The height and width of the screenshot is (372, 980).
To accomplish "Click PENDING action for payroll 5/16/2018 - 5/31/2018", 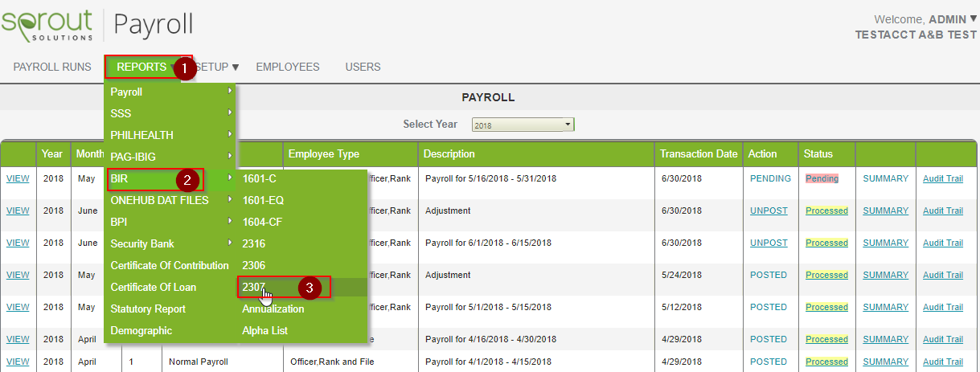I will 770,178.
